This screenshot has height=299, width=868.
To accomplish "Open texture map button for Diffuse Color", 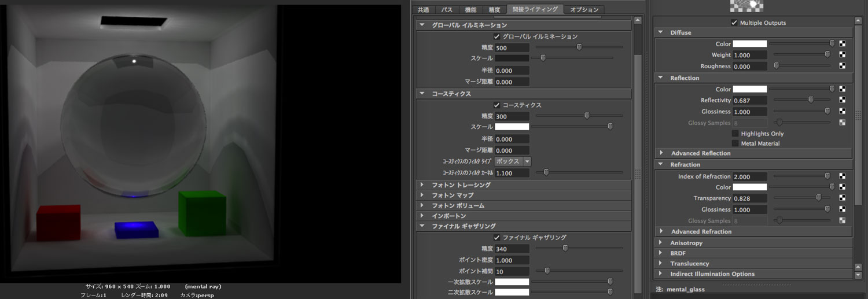I will [x=843, y=43].
